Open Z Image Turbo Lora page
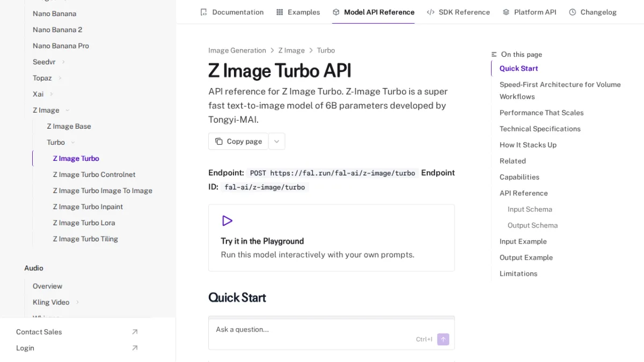 point(84,223)
